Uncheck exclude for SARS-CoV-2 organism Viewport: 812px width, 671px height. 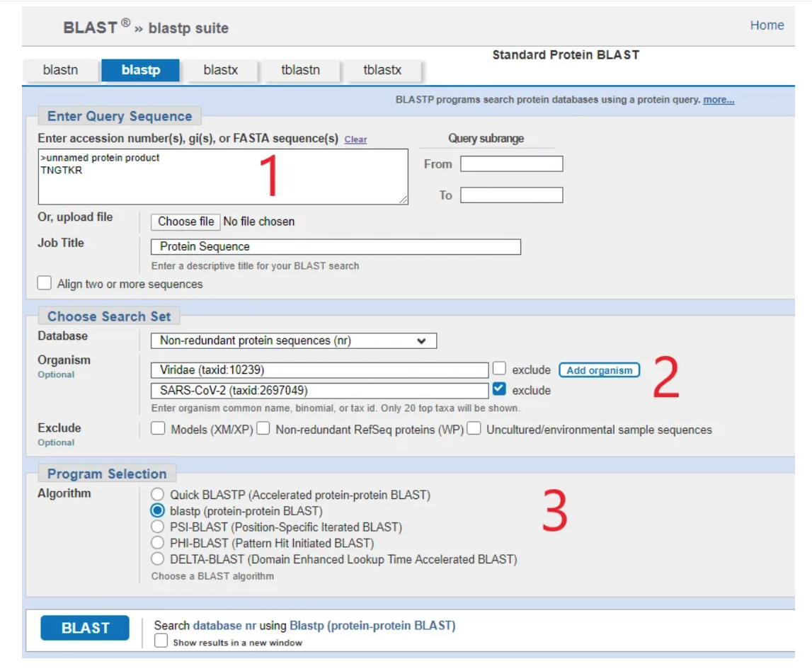[x=500, y=389]
